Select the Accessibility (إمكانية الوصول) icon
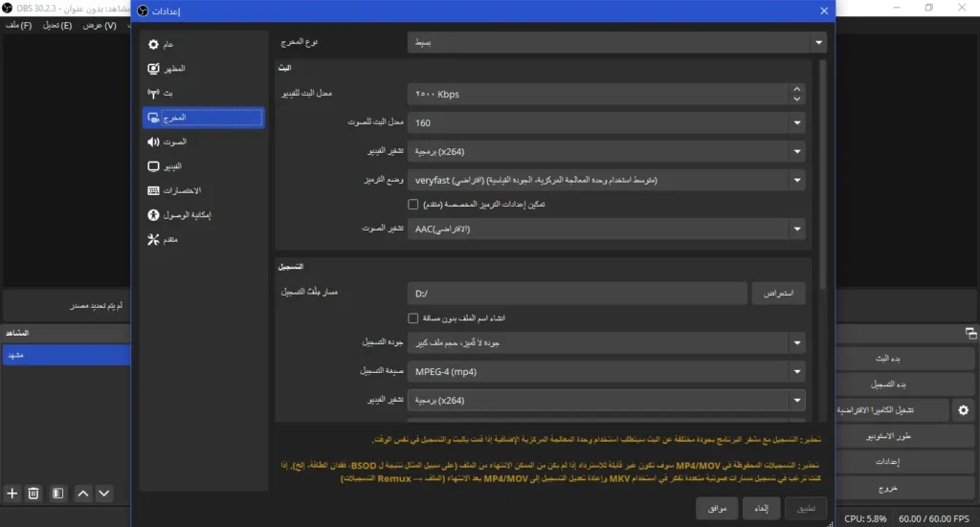This screenshot has height=527, width=980. [x=154, y=215]
